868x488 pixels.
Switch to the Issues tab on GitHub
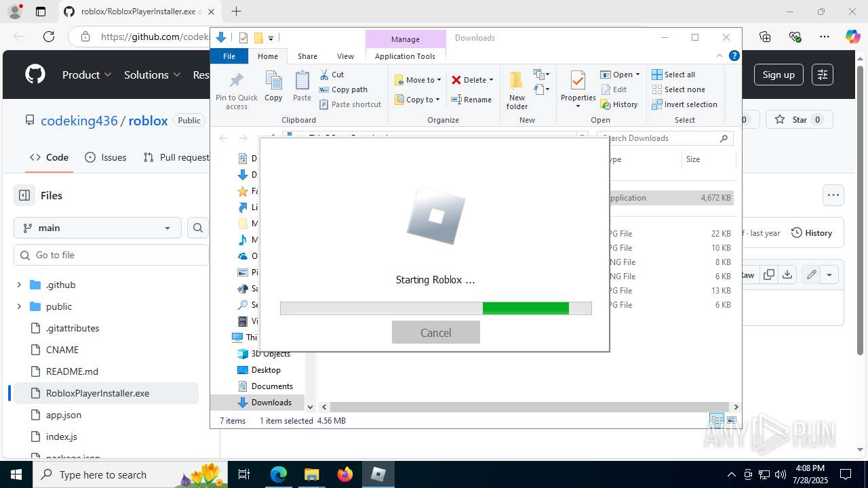click(x=106, y=157)
